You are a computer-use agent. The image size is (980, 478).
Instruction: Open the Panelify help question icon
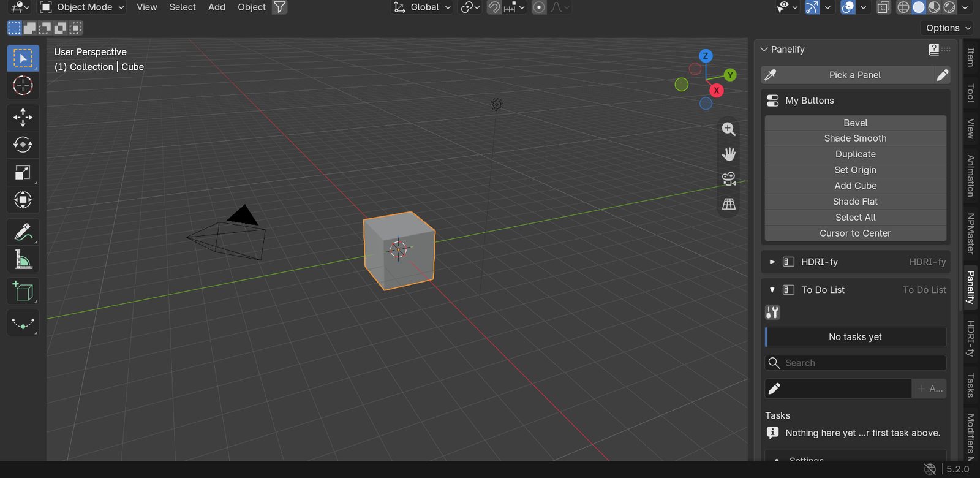[933, 49]
